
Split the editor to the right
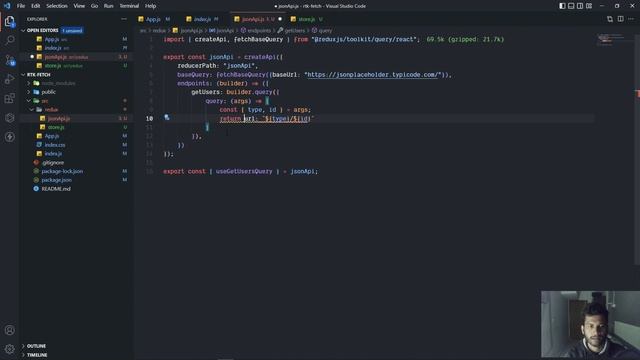(x=620, y=19)
